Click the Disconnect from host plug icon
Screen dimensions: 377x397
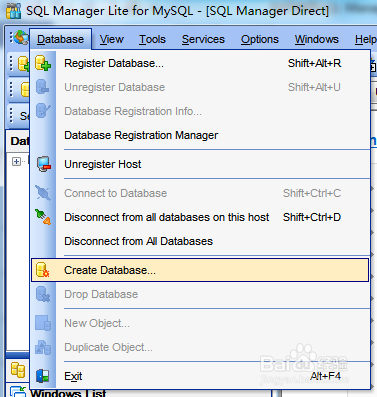pyautogui.click(x=43, y=217)
